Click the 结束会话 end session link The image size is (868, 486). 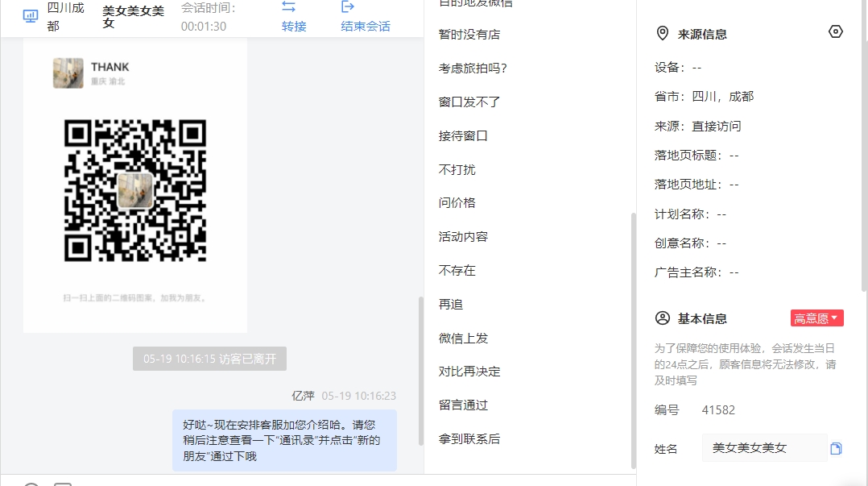point(366,26)
